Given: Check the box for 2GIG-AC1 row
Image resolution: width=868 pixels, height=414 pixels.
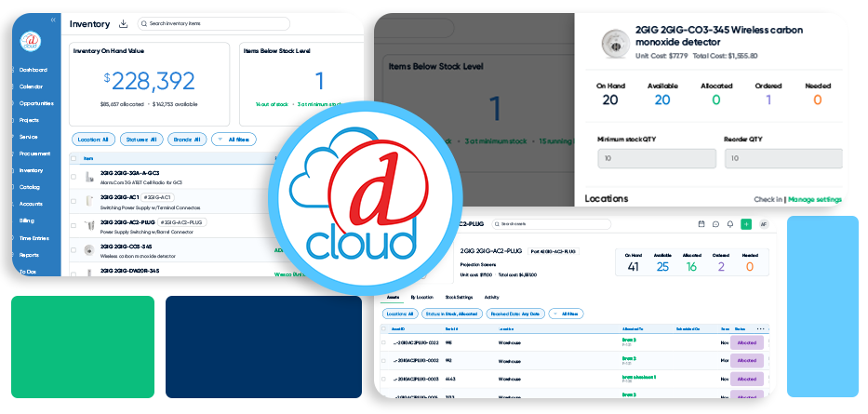Looking at the screenshot, I should [73, 202].
